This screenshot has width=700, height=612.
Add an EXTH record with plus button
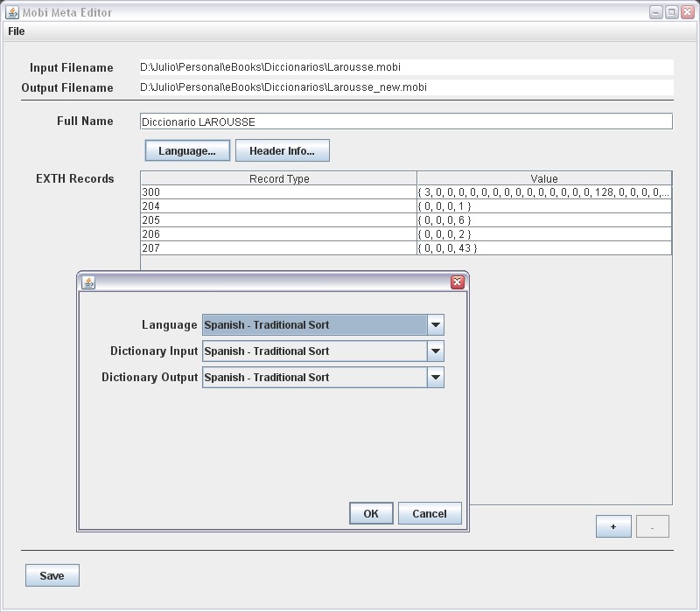tap(613, 527)
